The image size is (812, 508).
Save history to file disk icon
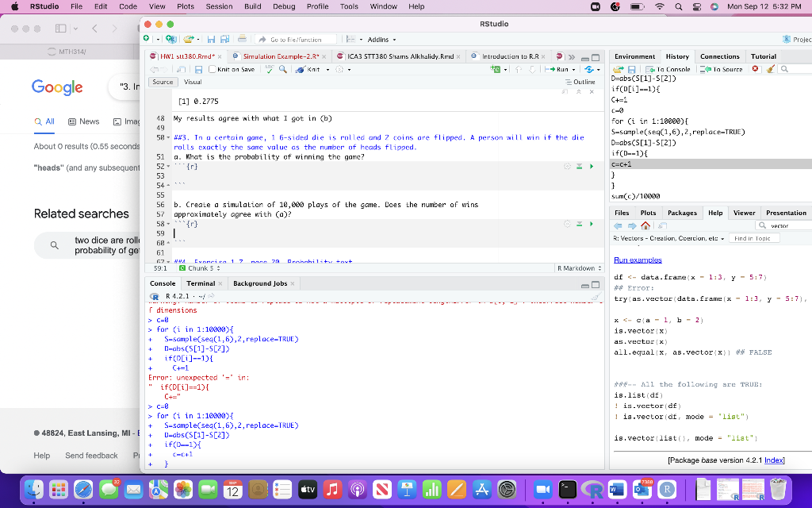(x=632, y=69)
